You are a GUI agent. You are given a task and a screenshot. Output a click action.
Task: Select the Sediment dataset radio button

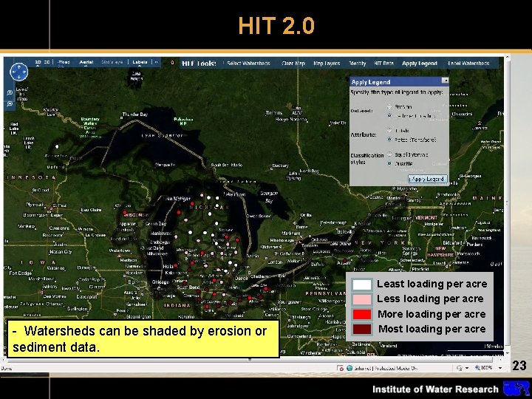pyautogui.click(x=389, y=116)
